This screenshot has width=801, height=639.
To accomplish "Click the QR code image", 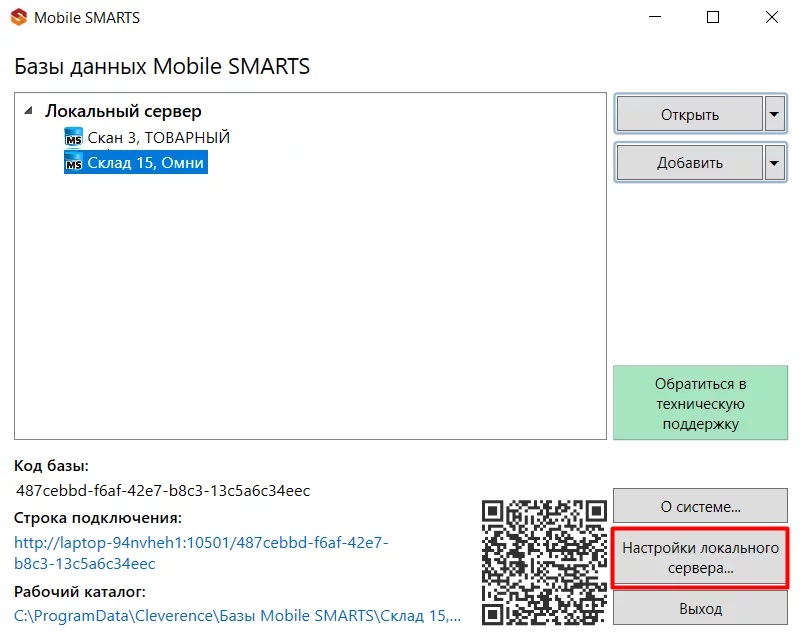I will tap(545, 562).
